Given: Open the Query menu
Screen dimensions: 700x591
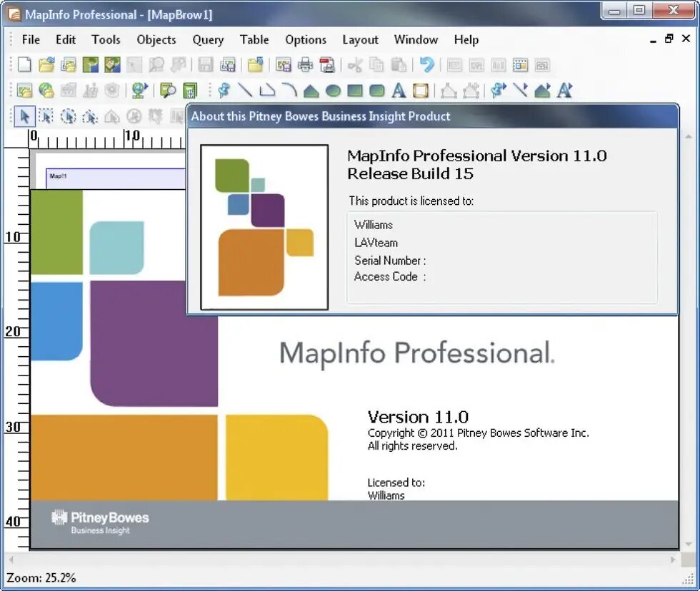Looking at the screenshot, I should [x=208, y=40].
